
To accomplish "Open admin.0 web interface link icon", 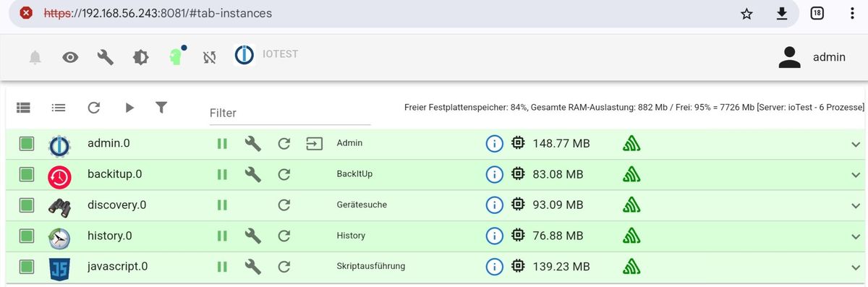I will click(x=315, y=143).
